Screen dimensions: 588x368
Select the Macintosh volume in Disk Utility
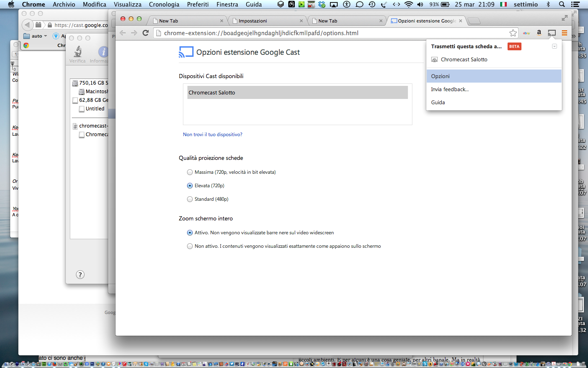coord(94,92)
